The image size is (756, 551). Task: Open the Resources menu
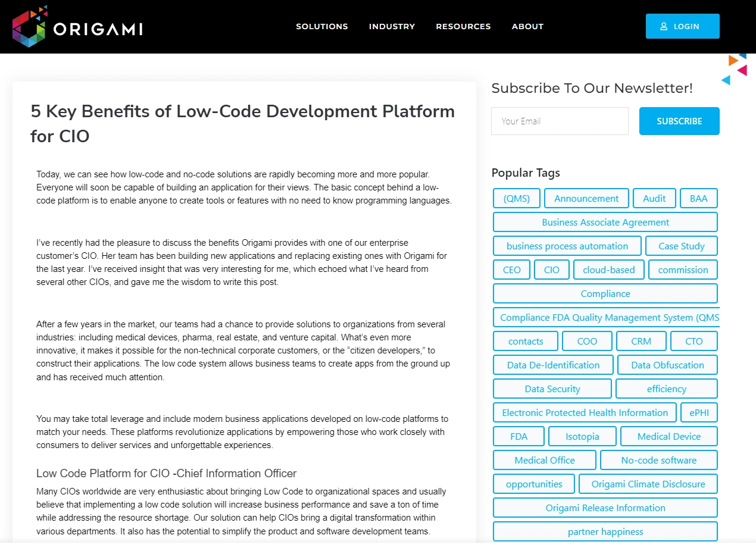point(463,26)
